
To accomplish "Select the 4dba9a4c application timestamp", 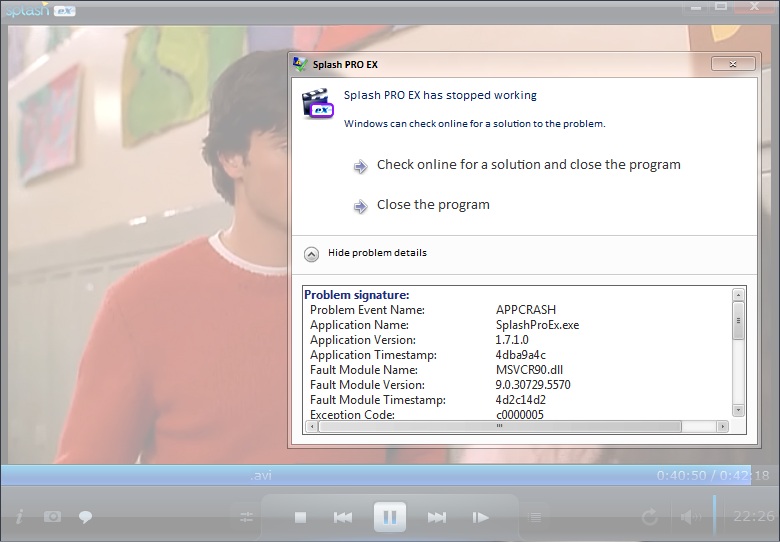I will coord(520,355).
